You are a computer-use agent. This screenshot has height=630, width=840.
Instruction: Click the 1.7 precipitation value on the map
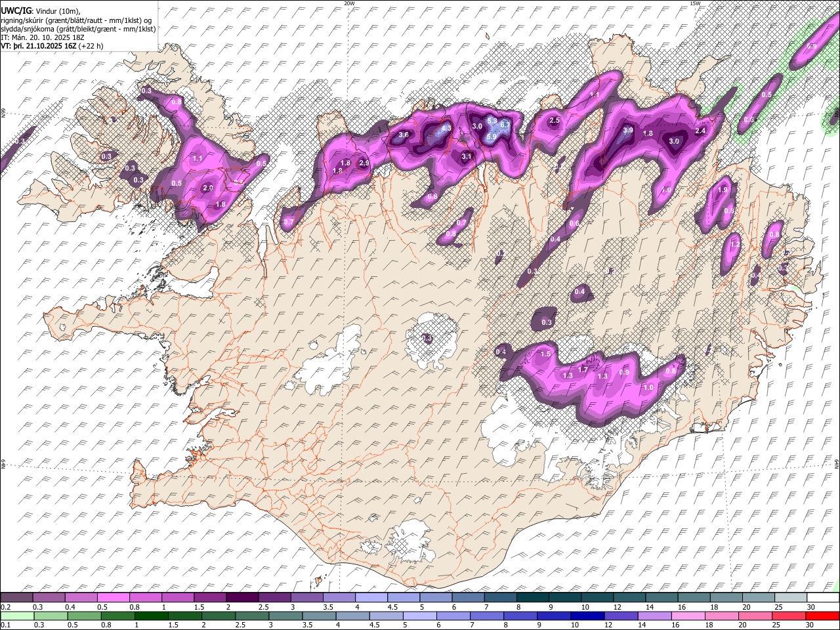(582, 369)
